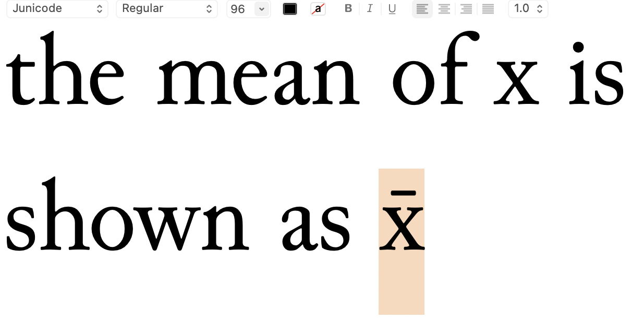Center-align the paragraph text
The height and width of the screenshot is (320, 644).
[x=444, y=8]
